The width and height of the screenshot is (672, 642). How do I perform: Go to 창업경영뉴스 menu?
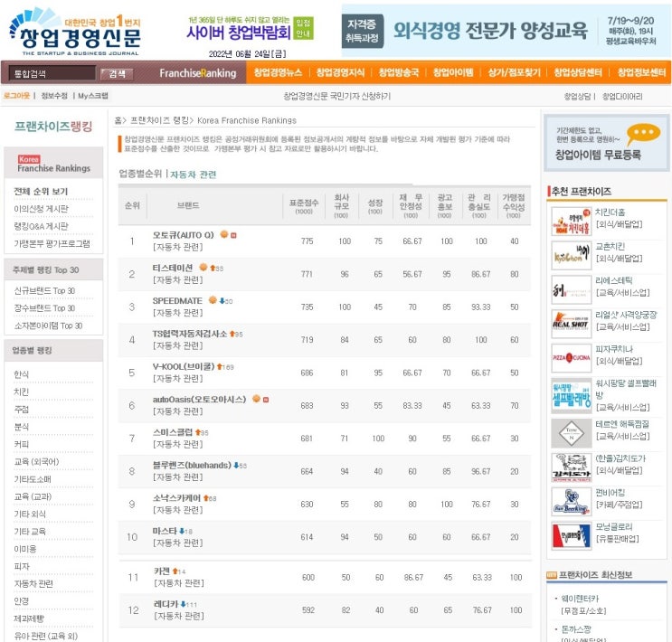278,72
